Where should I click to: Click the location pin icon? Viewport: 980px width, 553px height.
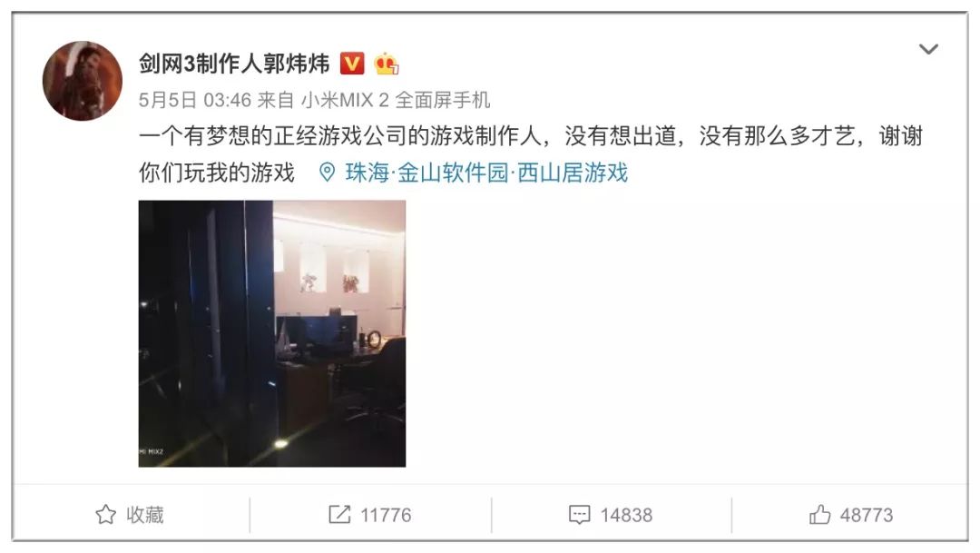pos(327,173)
